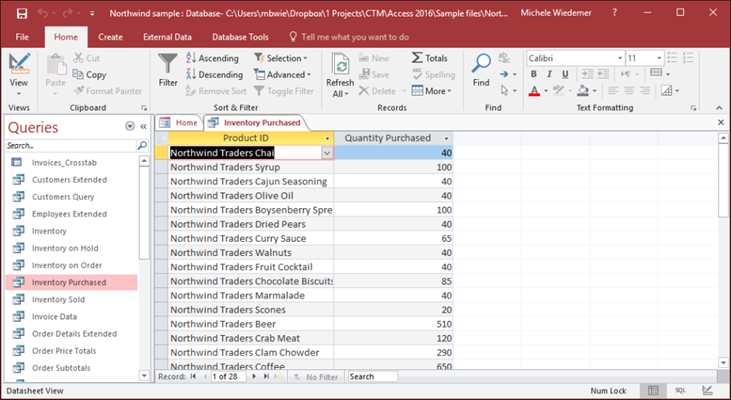Toggle Bold formatting
The width and height of the screenshot is (731, 400).
[534, 74]
